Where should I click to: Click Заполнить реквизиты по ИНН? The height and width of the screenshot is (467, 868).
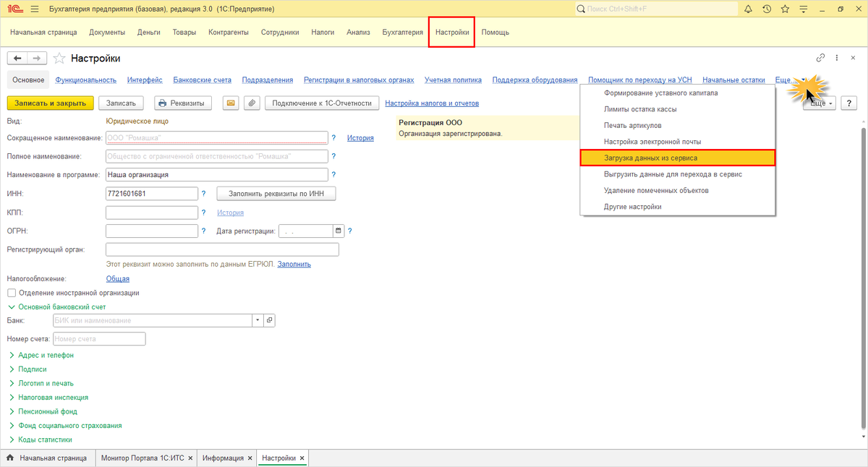[276, 194]
